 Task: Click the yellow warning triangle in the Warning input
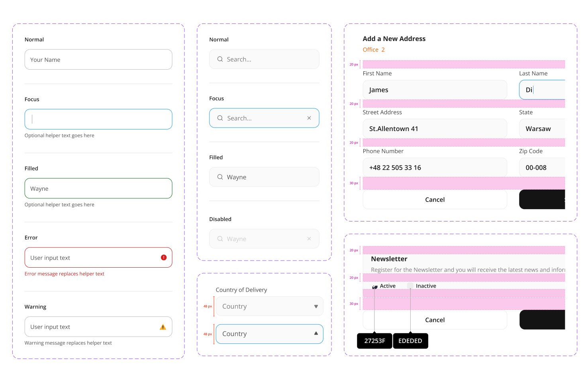(163, 327)
